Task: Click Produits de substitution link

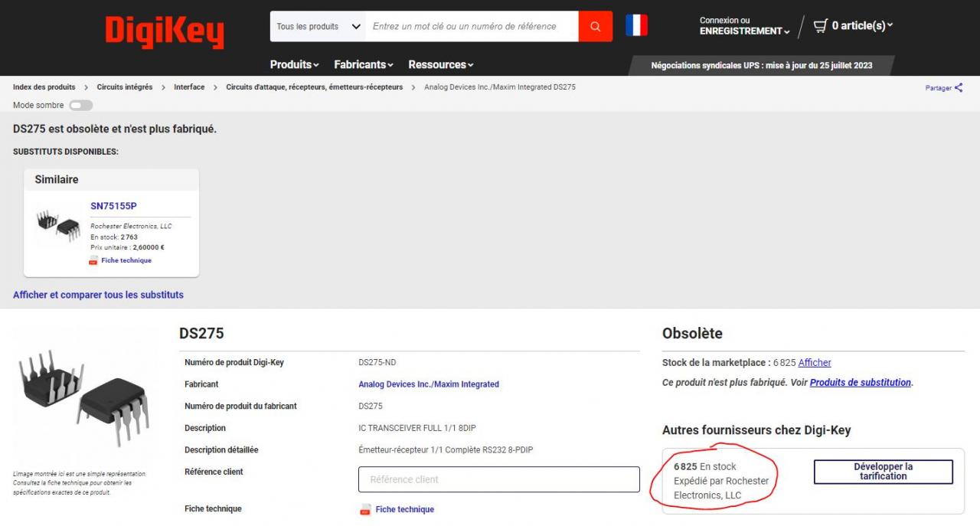Action: point(861,383)
